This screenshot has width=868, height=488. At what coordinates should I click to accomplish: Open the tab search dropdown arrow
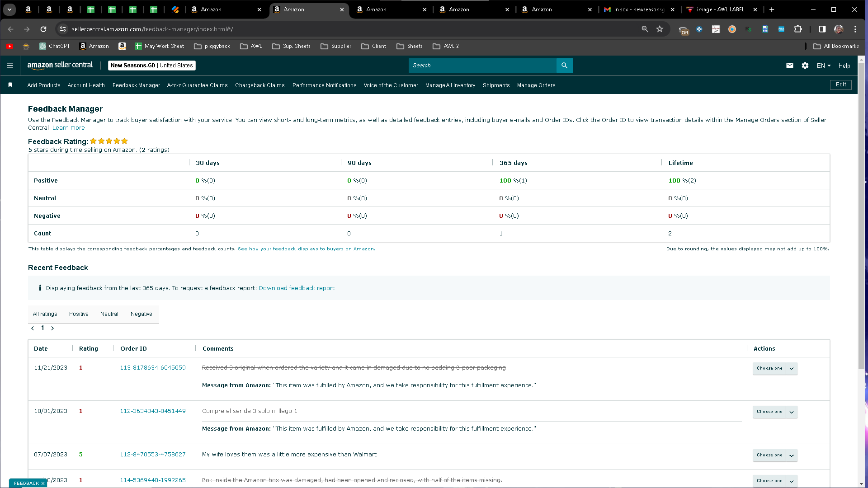click(9, 9)
